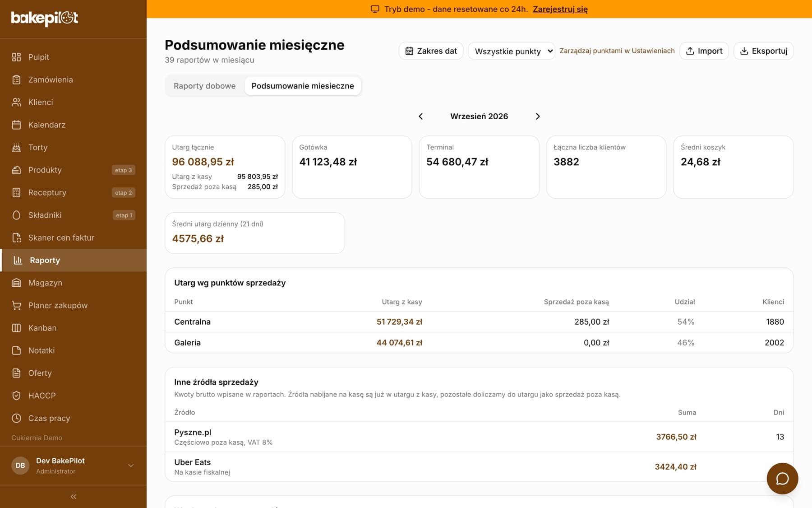Switch to Raporty dobowe tab
The height and width of the screenshot is (508, 812).
coord(204,86)
